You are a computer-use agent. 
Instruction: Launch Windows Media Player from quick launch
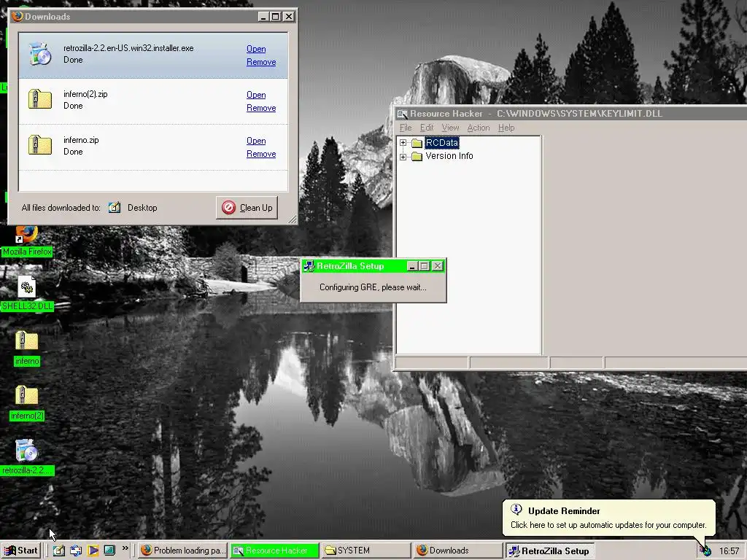click(x=93, y=551)
